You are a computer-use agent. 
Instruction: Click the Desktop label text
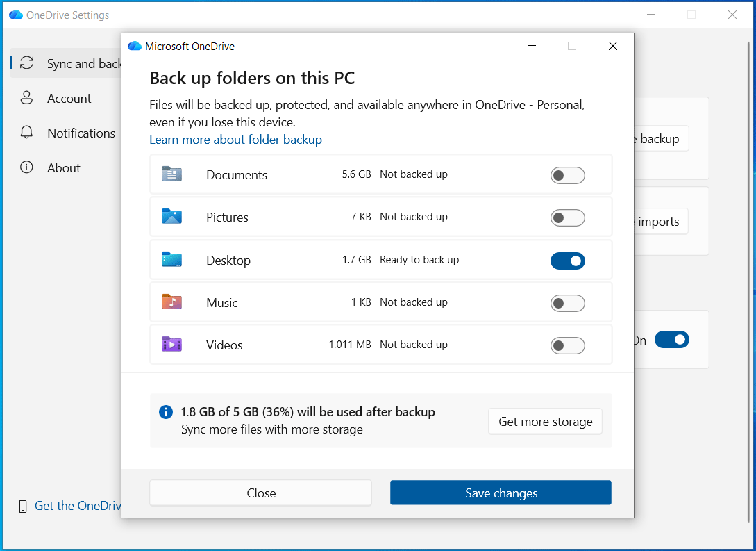(228, 260)
